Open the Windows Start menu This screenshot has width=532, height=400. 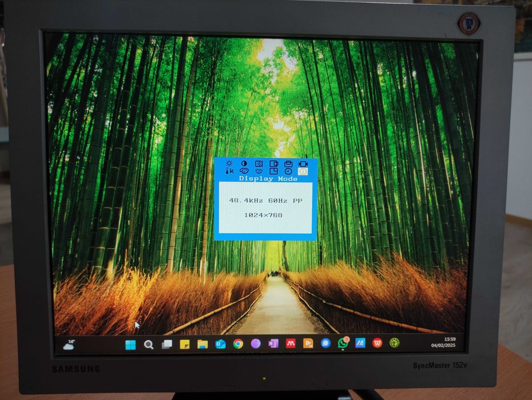click(130, 345)
